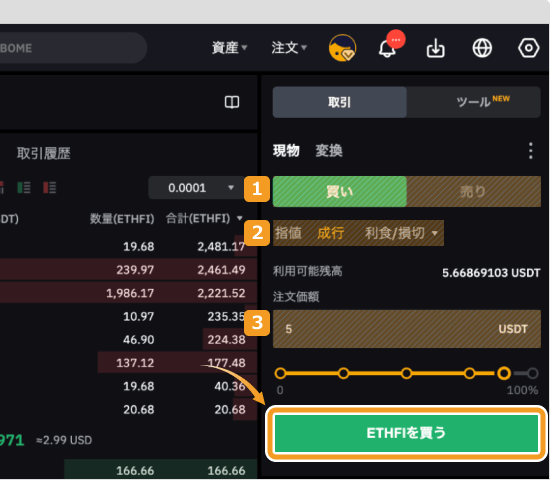The height and width of the screenshot is (480, 550).
Task: Open language globe icon
Action: [x=482, y=48]
